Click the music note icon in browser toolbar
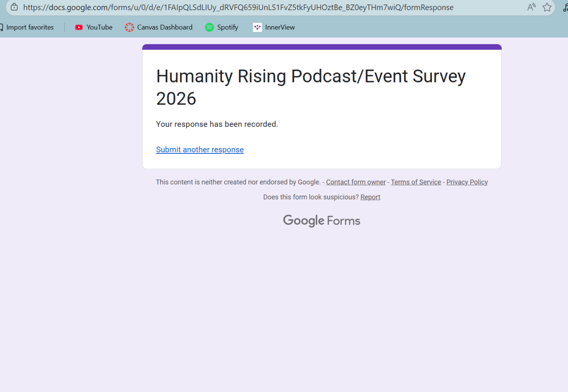Image resolution: width=568 pixels, height=392 pixels. point(565,7)
